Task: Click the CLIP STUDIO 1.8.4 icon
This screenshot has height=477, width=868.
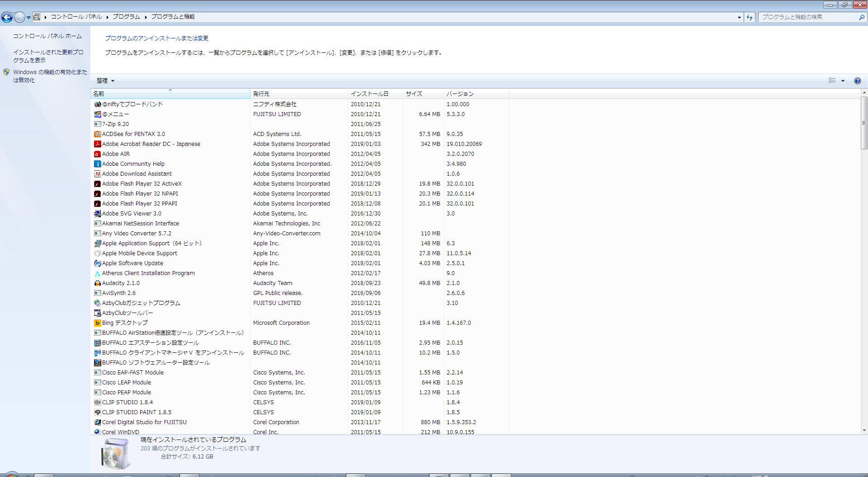Action: (x=97, y=402)
